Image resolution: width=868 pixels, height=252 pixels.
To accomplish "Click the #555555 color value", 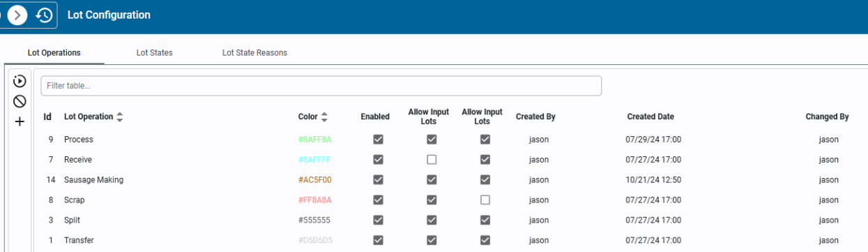I will [x=314, y=220].
